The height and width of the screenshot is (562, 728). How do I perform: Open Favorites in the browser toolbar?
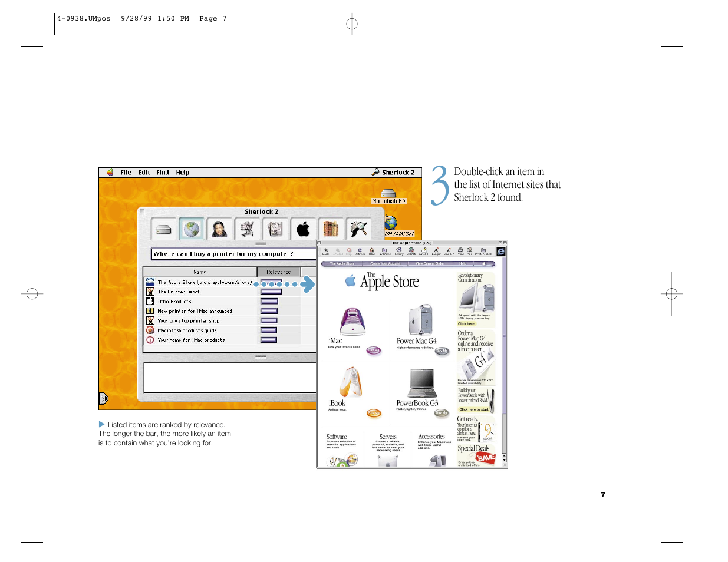[x=384, y=252]
